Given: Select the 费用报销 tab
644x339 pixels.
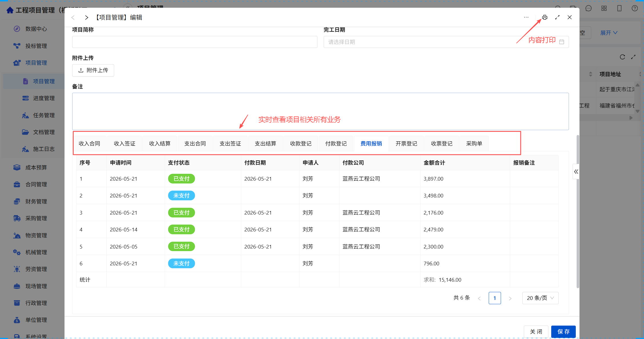Looking at the screenshot, I should [371, 144].
